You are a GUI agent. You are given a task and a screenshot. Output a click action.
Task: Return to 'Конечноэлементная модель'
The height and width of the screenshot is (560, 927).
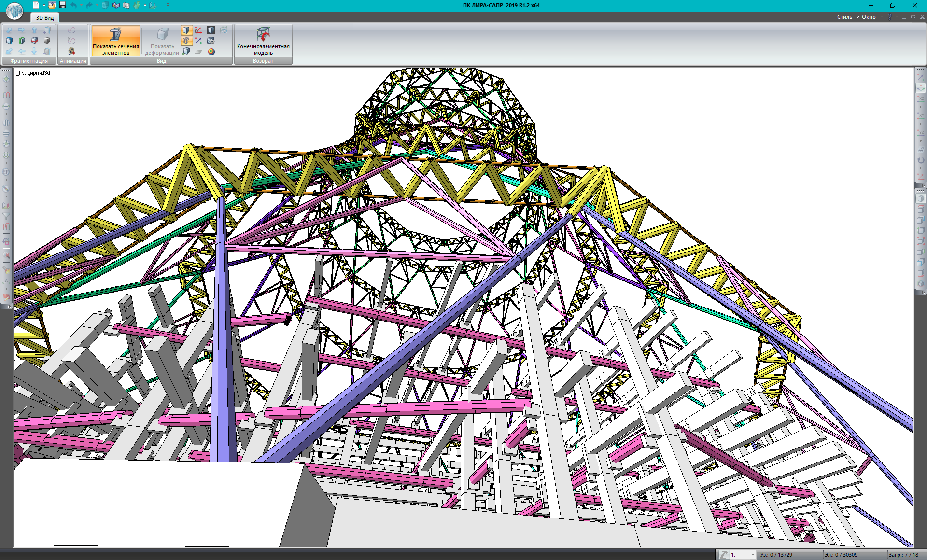tap(263, 41)
